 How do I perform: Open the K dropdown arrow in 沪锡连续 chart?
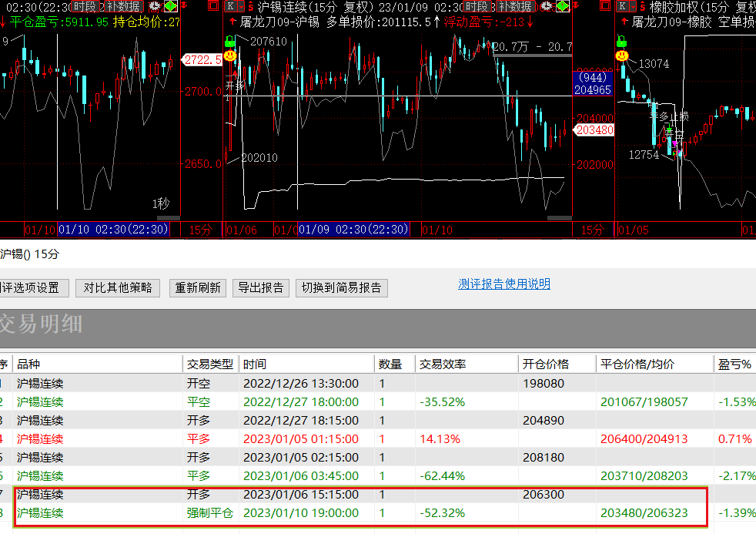point(241,6)
